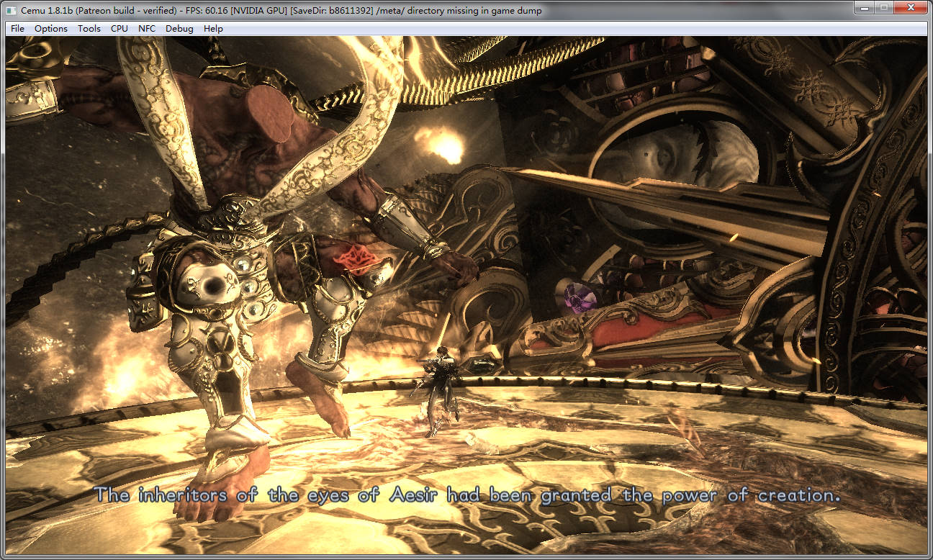Screen dimensions: 933x560
Task: Close the Cemu emulator window
Action: pyautogui.click(x=911, y=7)
